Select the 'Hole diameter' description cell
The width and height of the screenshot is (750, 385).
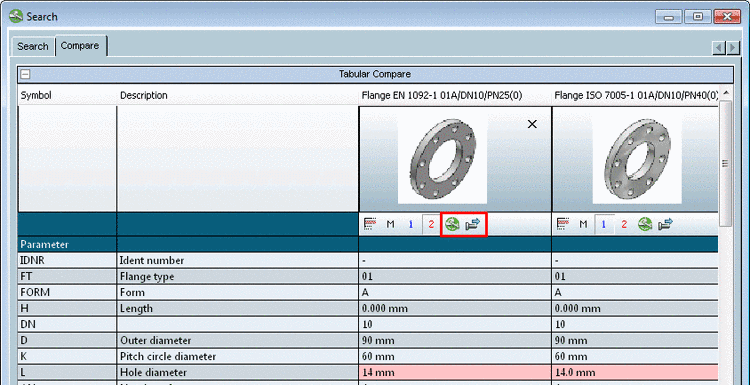(238, 372)
